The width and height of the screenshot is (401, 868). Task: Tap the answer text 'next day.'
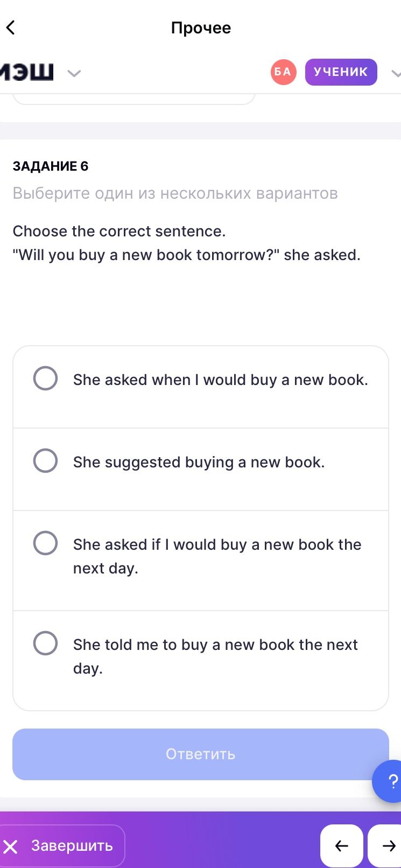(x=105, y=569)
